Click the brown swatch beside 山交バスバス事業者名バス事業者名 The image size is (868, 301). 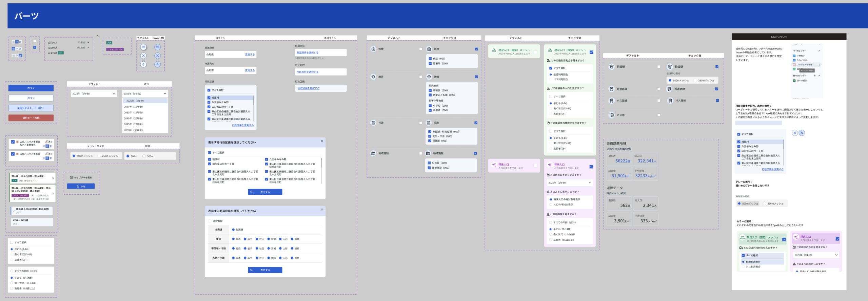[17, 142]
